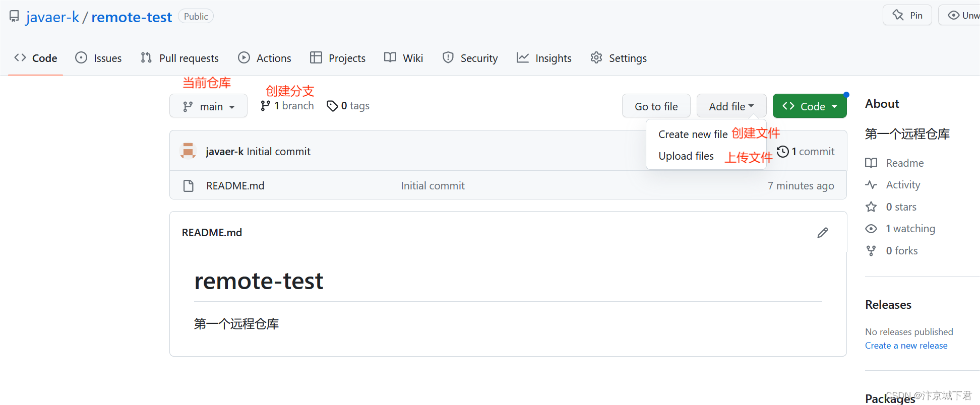View the 0 stars link
Screen dimensions: 980x405
(891, 207)
